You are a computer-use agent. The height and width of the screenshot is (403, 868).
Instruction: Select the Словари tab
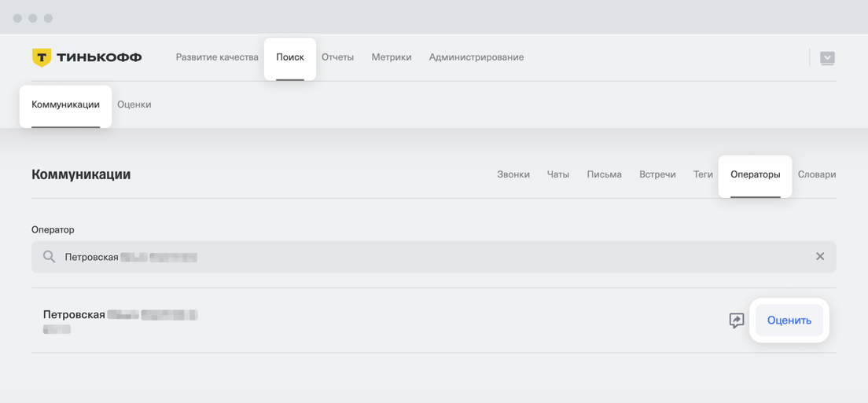(x=817, y=174)
